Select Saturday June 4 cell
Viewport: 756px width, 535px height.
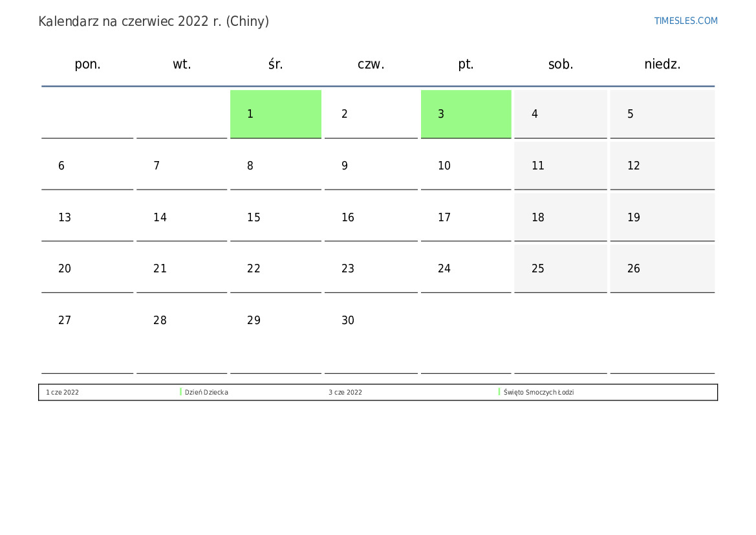click(560, 114)
